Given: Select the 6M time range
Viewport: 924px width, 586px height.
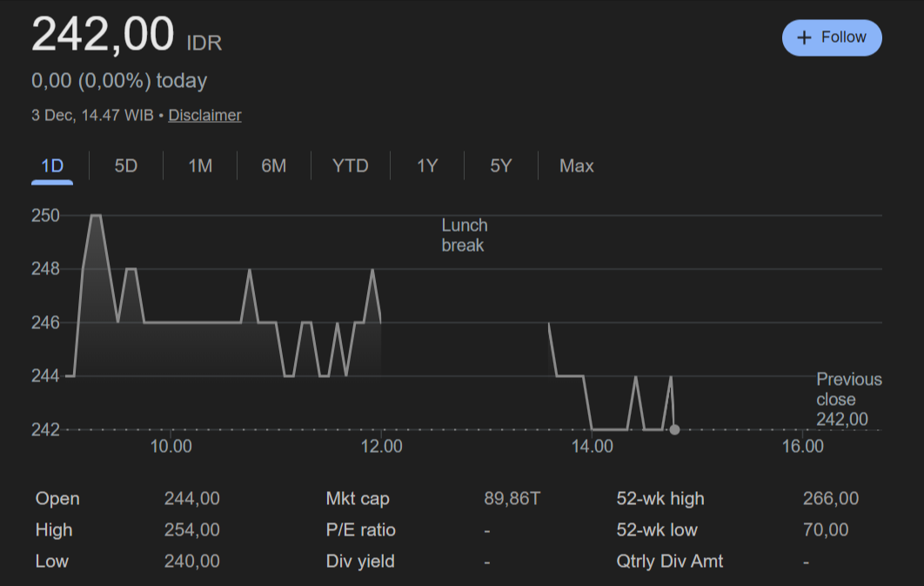Looking at the screenshot, I should pos(273,165).
